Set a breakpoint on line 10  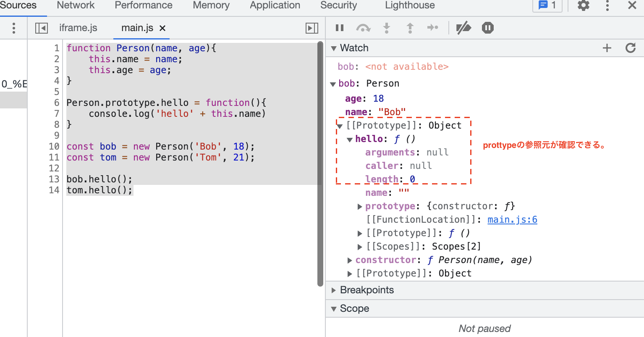tap(54, 146)
